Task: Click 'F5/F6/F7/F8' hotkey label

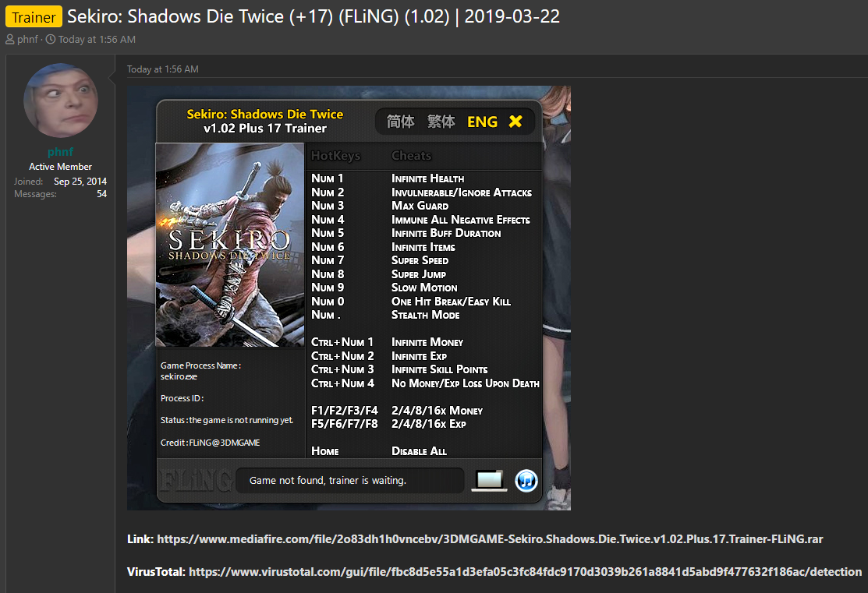Action: point(345,424)
